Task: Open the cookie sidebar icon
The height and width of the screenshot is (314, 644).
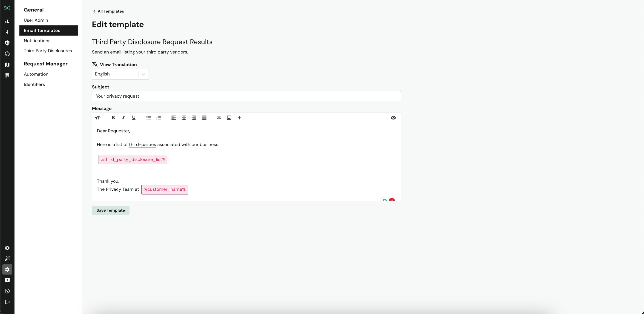Action: (7, 54)
